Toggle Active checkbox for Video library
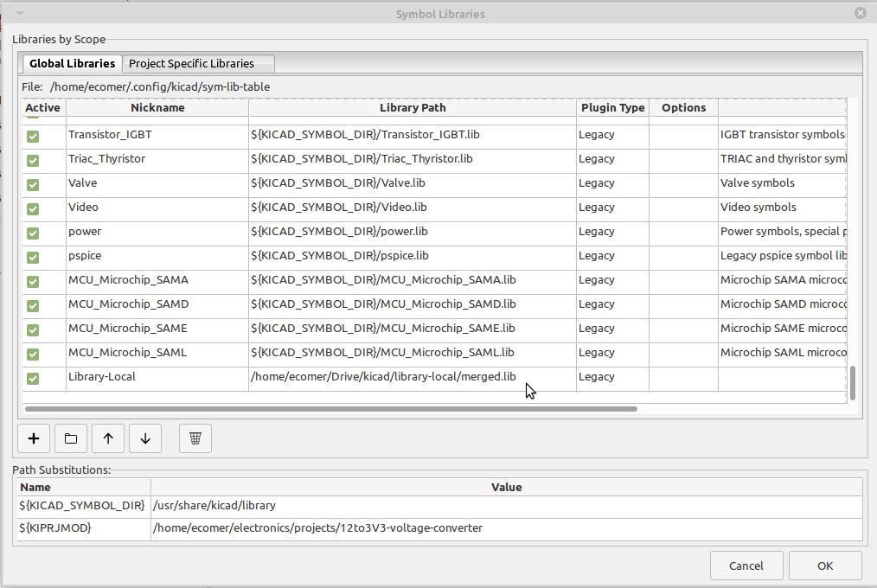The image size is (877, 588). 33,209
